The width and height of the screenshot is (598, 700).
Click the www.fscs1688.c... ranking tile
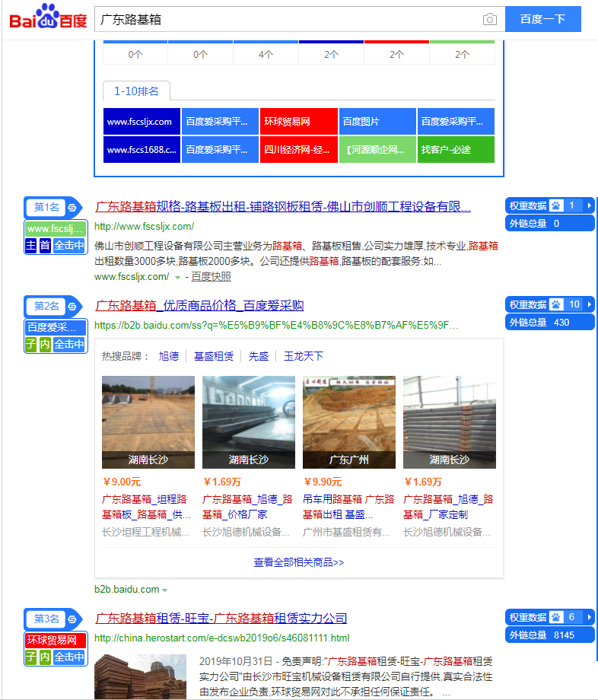[142, 150]
